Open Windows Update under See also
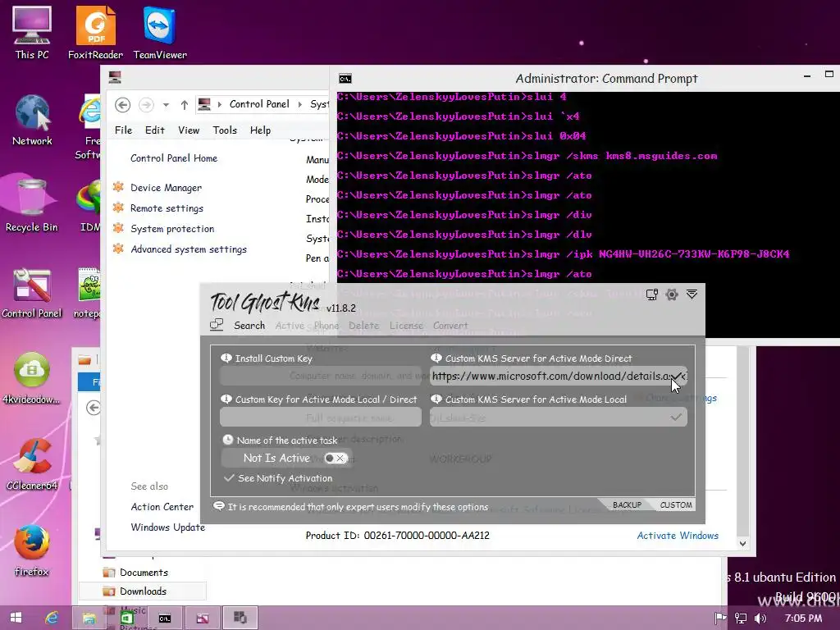Screen dimensions: 840x630 click(167, 527)
